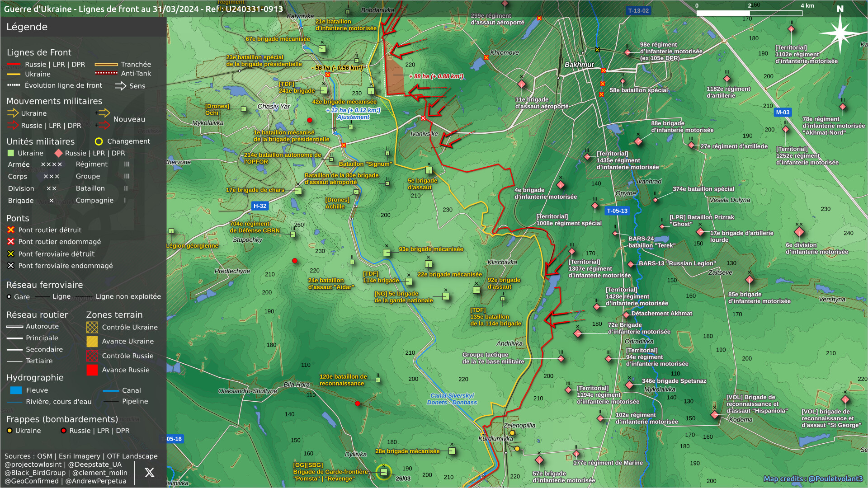
Task: Click the Russie red movement arrow icon
Action: 13,125
